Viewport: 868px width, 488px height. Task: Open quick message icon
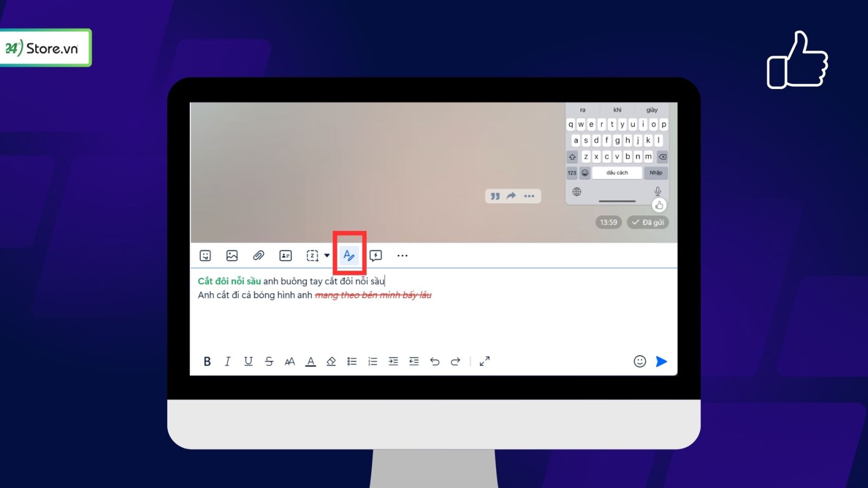click(x=375, y=255)
